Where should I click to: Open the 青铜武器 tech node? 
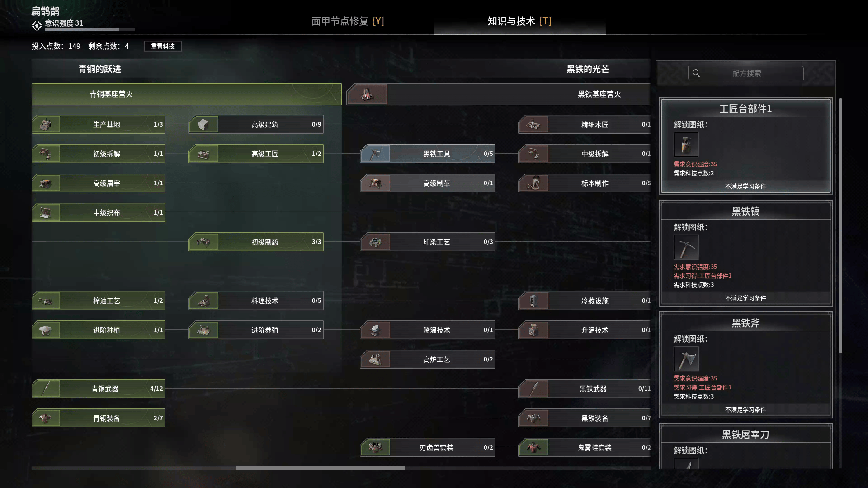coord(98,389)
